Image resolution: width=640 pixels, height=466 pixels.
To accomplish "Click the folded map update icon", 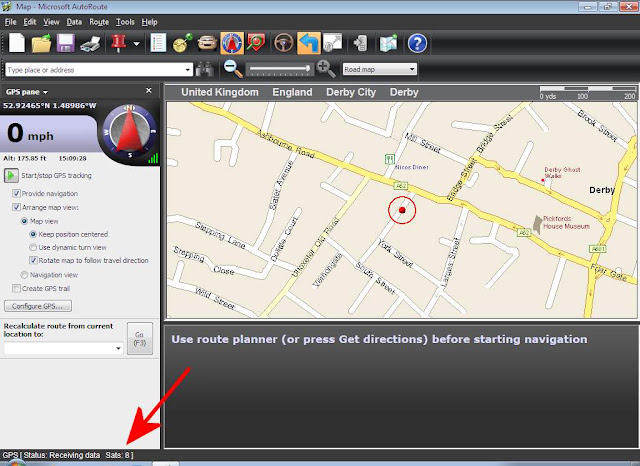I will [388, 43].
